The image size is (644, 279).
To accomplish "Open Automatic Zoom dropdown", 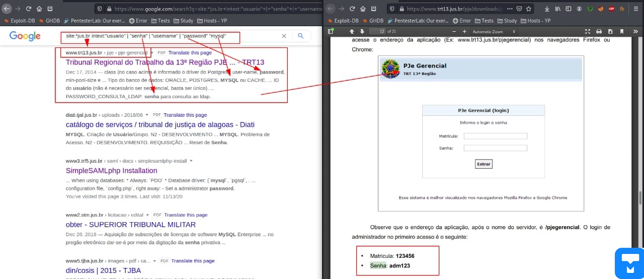I will tap(493, 32).
